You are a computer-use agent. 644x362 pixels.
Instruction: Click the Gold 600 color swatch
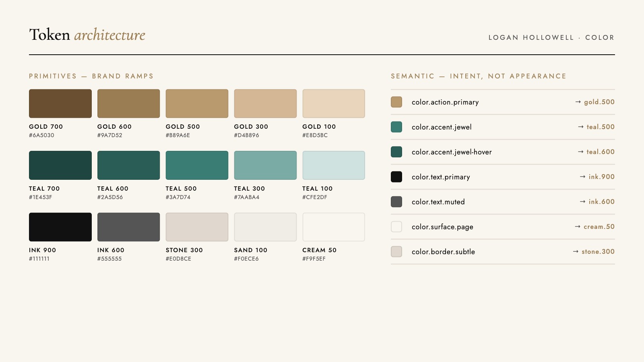(129, 104)
